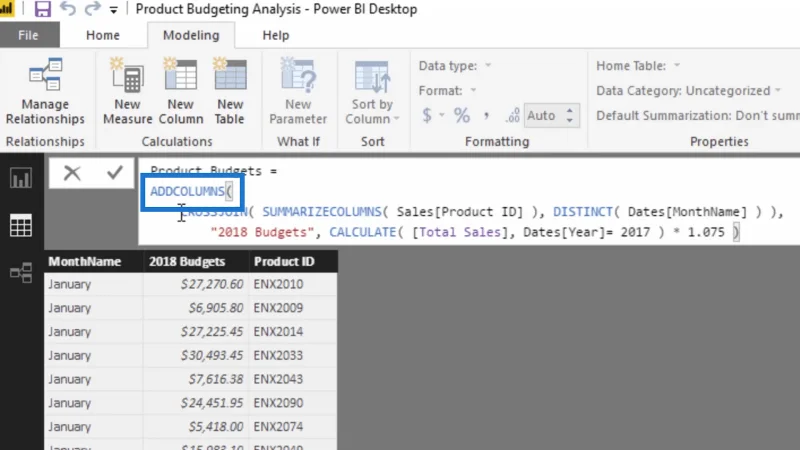Image resolution: width=800 pixels, height=450 pixels.
Task: Click the DISTINCT function in the formula
Action: [x=583, y=212]
